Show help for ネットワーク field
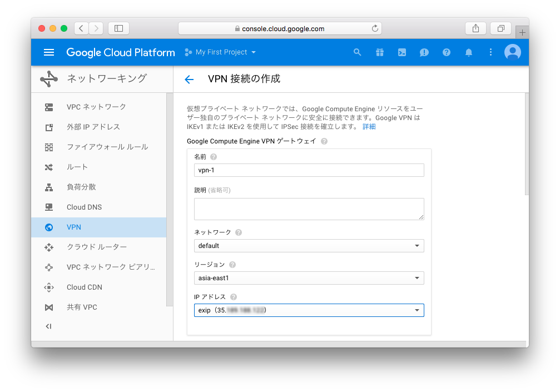560x392 pixels. coord(239,232)
